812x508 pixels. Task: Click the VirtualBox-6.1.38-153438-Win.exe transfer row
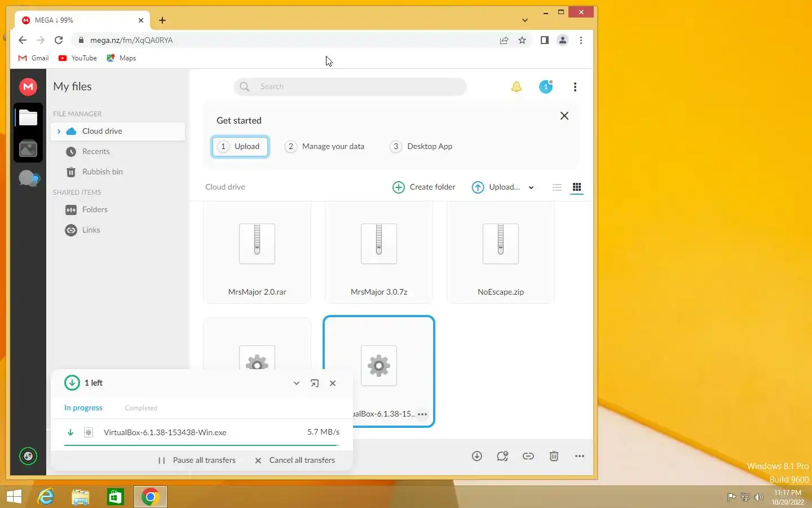click(202, 433)
